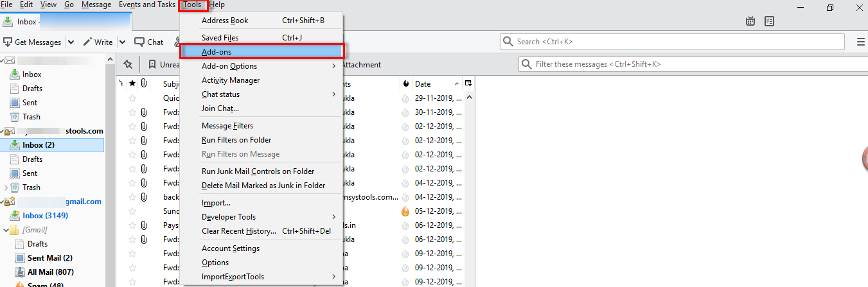Screen dimensions: 868x287
Task: Collapse the stools.com account tree
Action: click(x=3, y=131)
